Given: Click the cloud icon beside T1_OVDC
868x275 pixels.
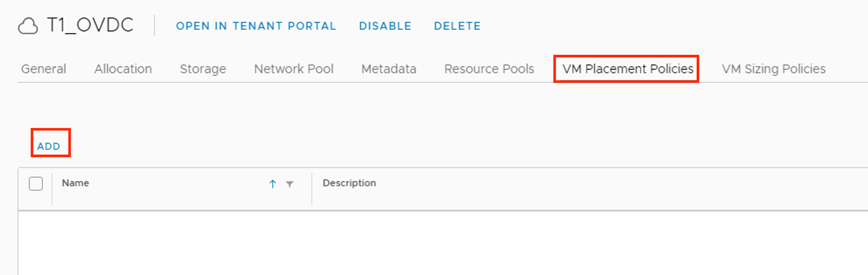Looking at the screenshot, I should coord(28,26).
